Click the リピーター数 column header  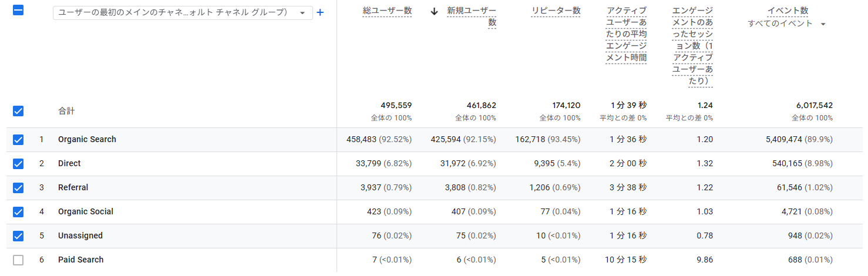coord(556,11)
